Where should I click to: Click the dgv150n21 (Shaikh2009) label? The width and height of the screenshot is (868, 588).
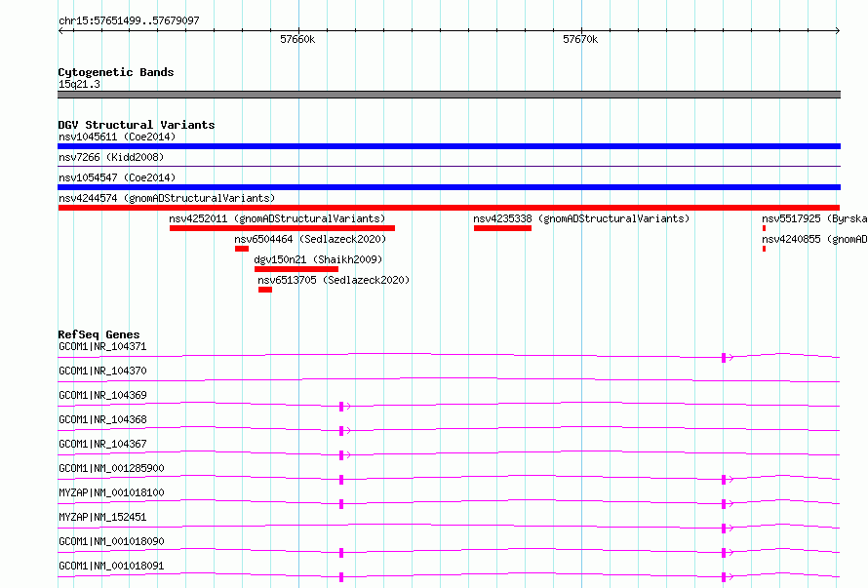coord(318,259)
